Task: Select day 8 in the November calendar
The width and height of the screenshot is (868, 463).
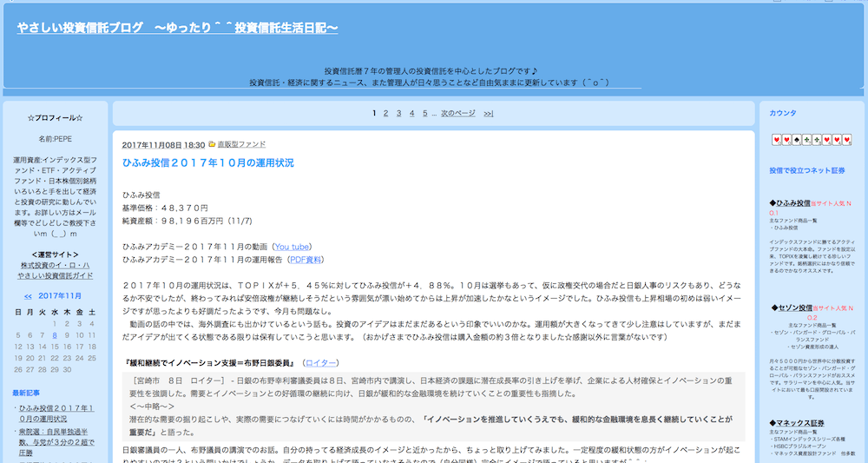Action: tap(56, 334)
